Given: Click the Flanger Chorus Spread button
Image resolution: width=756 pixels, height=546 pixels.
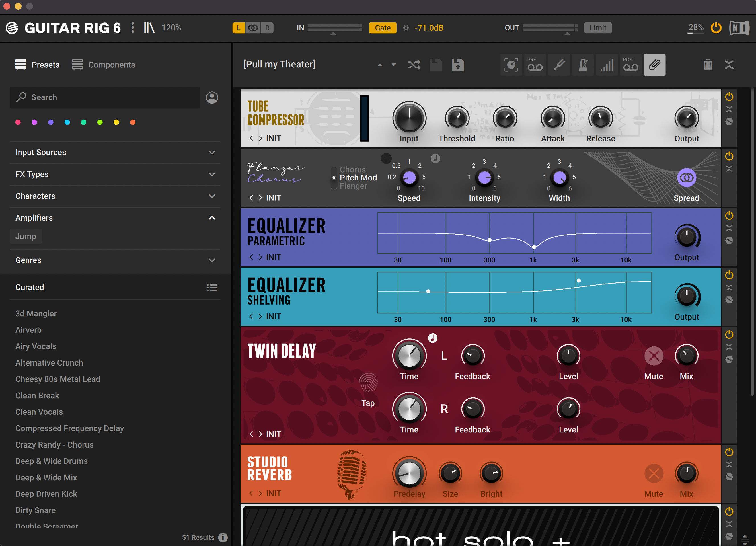Looking at the screenshot, I should [687, 178].
